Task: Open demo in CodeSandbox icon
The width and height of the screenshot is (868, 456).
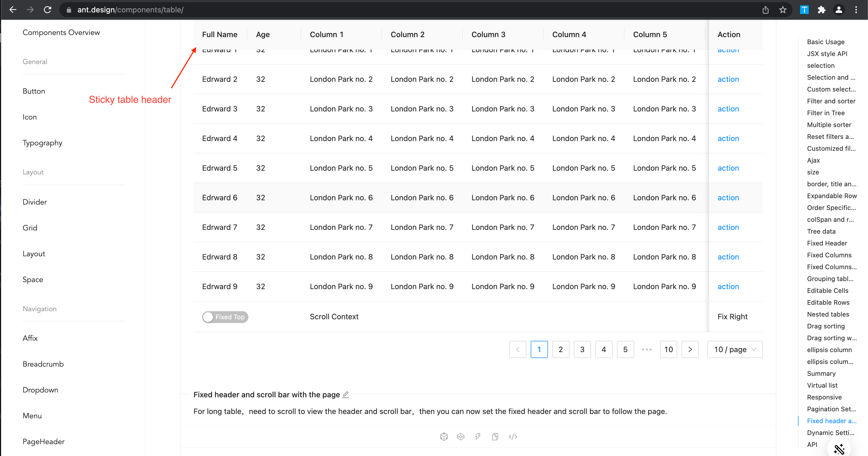Action: click(444, 436)
